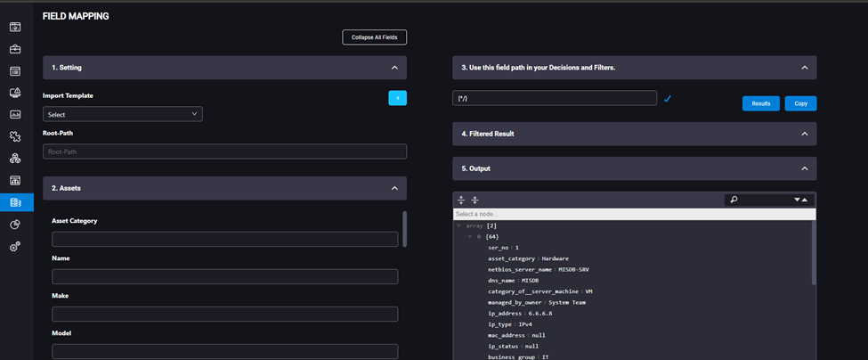This screenshot has height=360, width=868.
Task: Select the ip_type : IPv4 row
Action: click(x=510, y=324)
